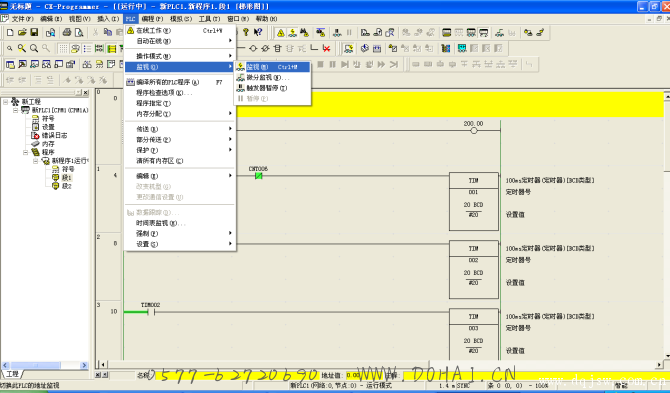Click the 200.00 output coil
The height and width of the screenshot is (393, 670).
[x=473, y=130]
